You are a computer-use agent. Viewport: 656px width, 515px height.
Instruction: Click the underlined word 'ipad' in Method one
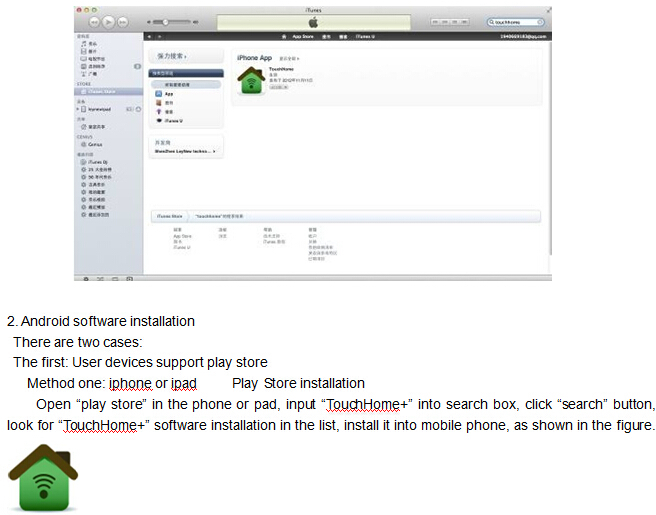[x=184, y=383]
